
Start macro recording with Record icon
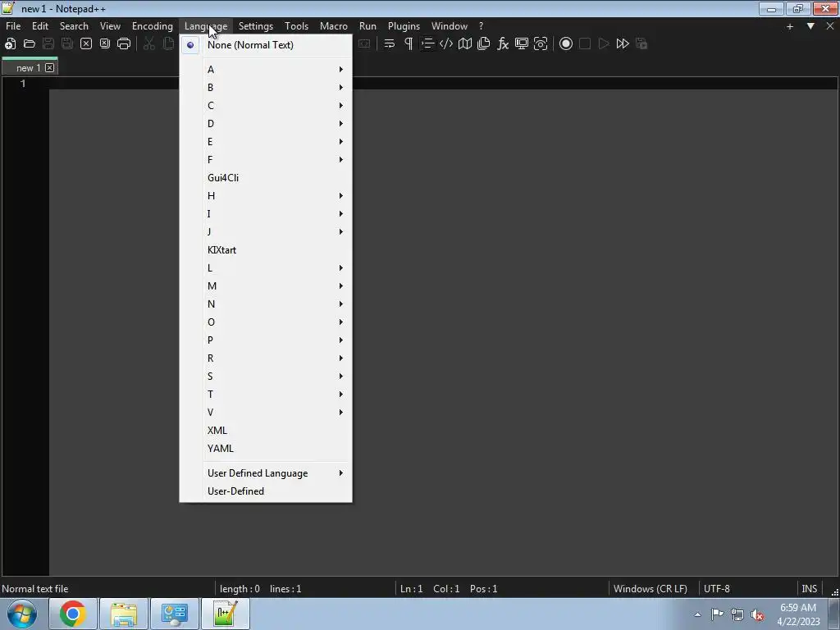[566, 44]
